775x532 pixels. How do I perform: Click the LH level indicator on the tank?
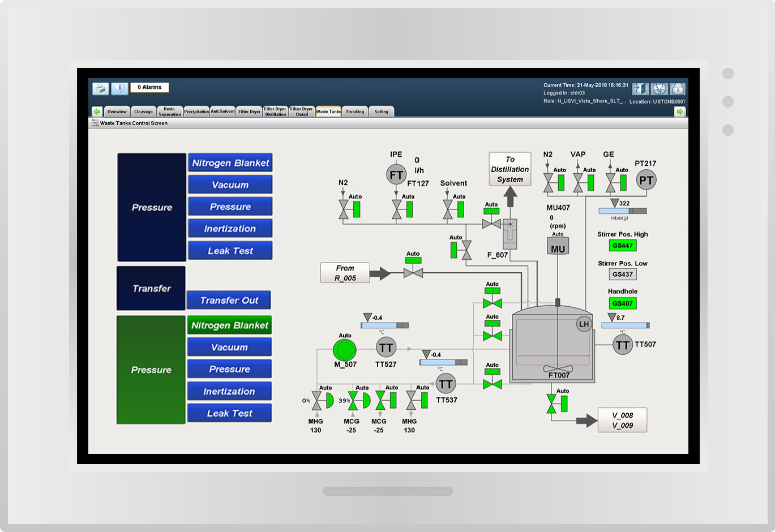(584, 324)
